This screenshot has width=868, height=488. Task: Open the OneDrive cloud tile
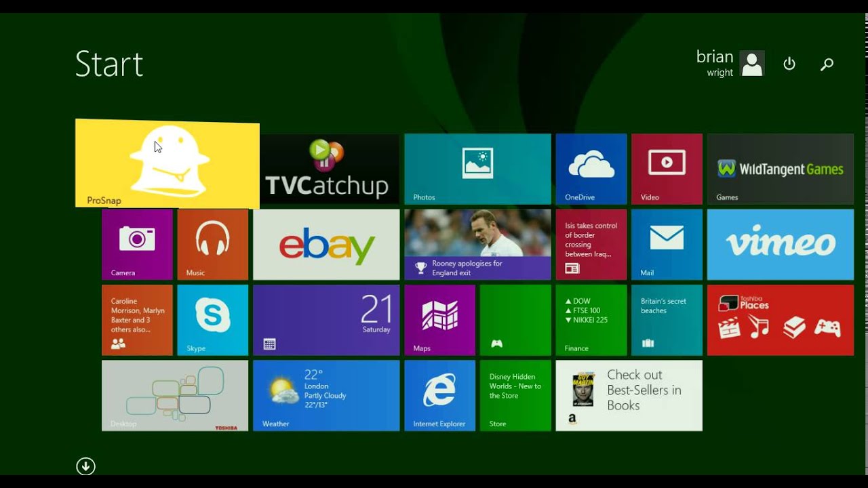tap(591, 169)
